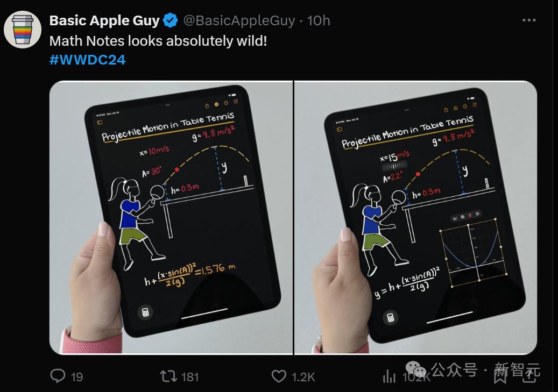Tap calculator icon on the right iPad

[x=391, y=317]
